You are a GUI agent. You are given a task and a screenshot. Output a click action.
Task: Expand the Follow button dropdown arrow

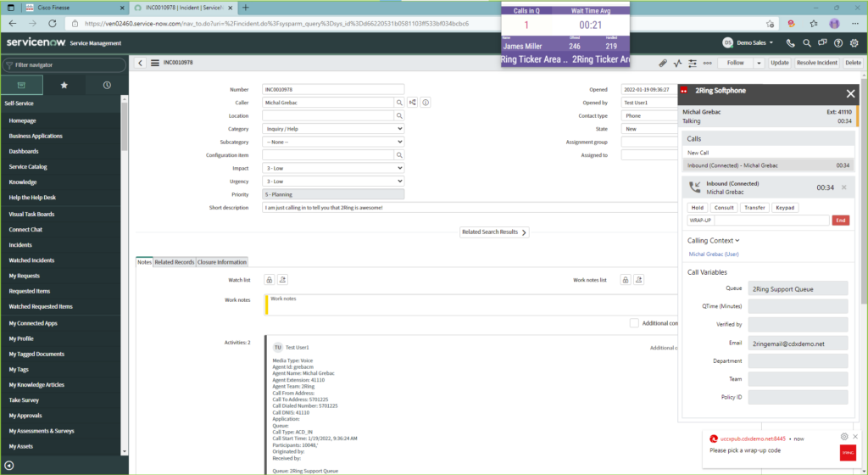[759, 63]
